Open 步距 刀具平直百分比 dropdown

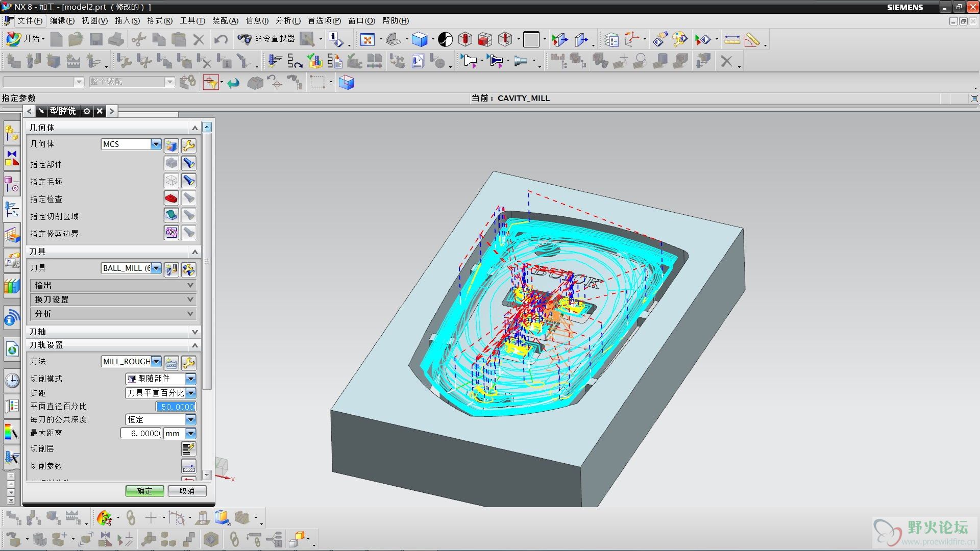[191, 393]
